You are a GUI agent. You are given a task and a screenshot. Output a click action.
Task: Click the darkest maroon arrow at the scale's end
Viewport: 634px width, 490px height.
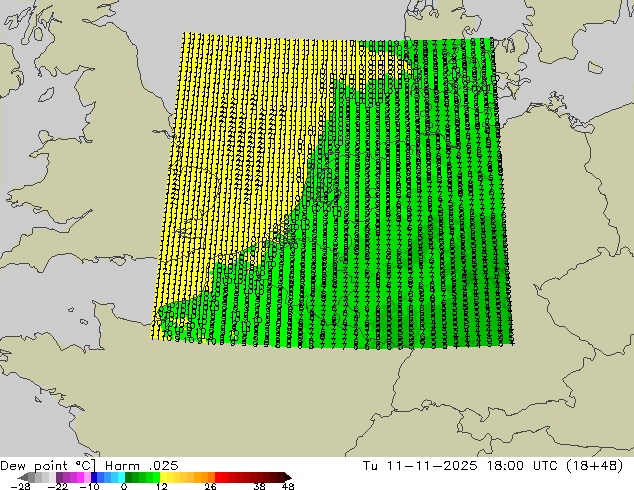pyautogui.click(x=287, y=477)
